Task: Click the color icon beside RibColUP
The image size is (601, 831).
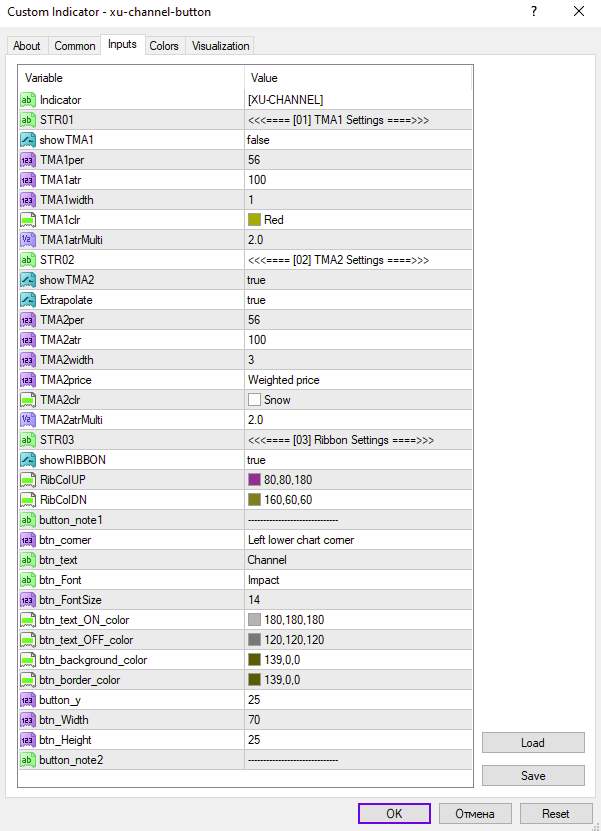Action: pos(28,480)
